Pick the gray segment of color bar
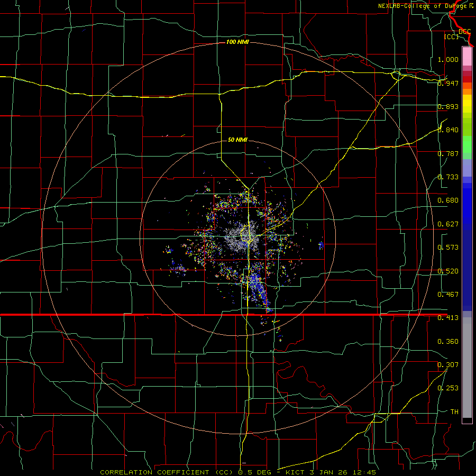 467,368
